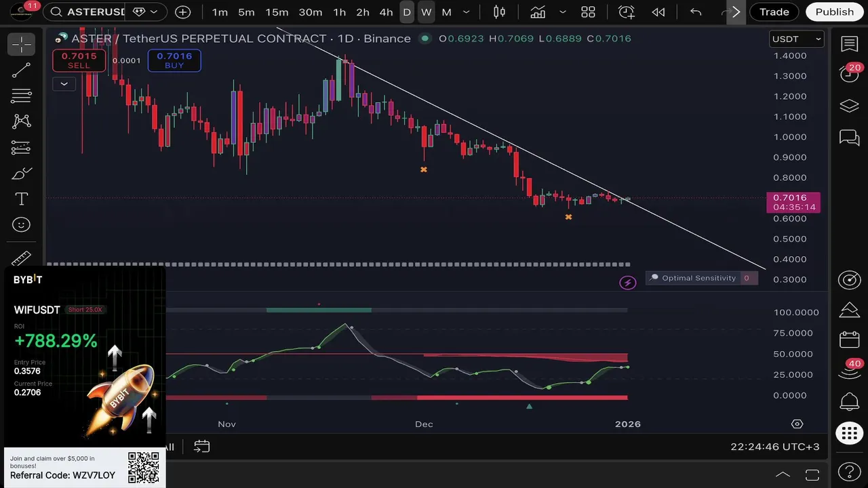Screen dimensions: 868x488
Task: Click the purple lightning bolt icon on chart
Action: pyautogui.click(x=628, y=282)
